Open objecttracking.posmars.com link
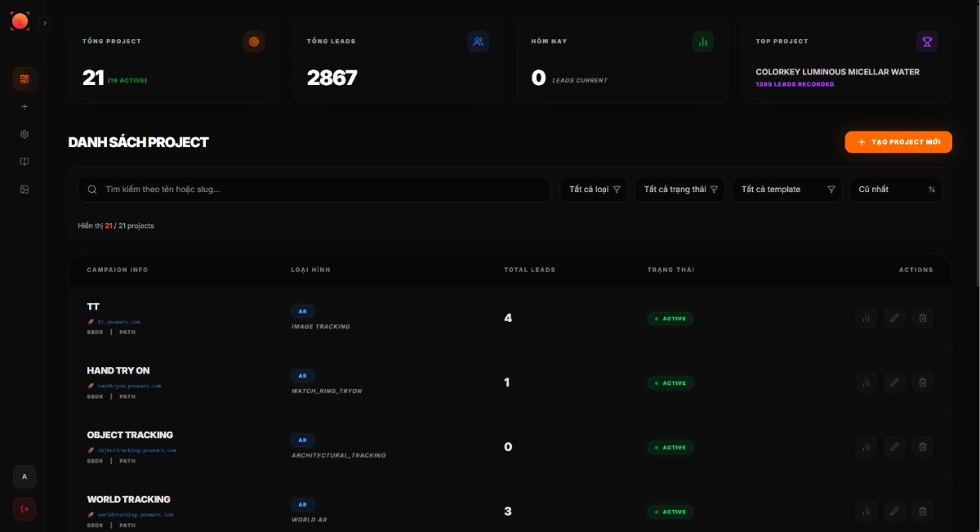Viewport: 980px width, 532px height. point(136,450)
